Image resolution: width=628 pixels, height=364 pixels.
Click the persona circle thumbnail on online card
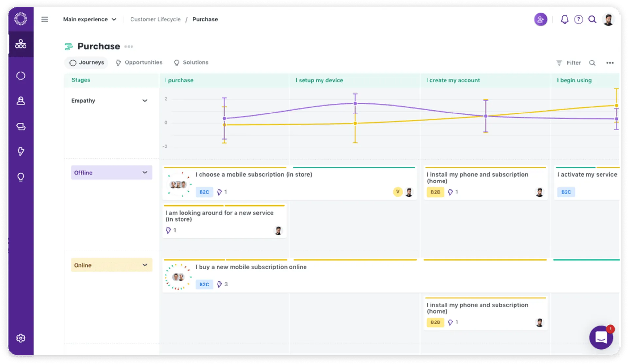click(178, 277)
